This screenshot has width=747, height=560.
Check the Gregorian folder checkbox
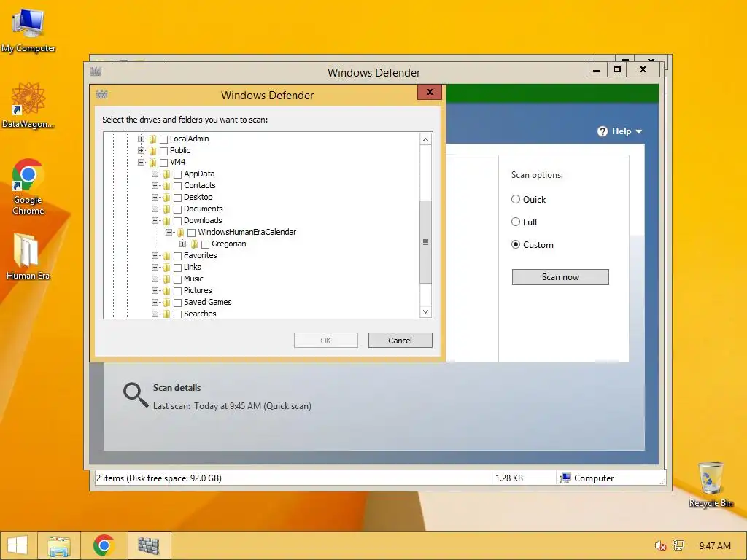point(205,244)
